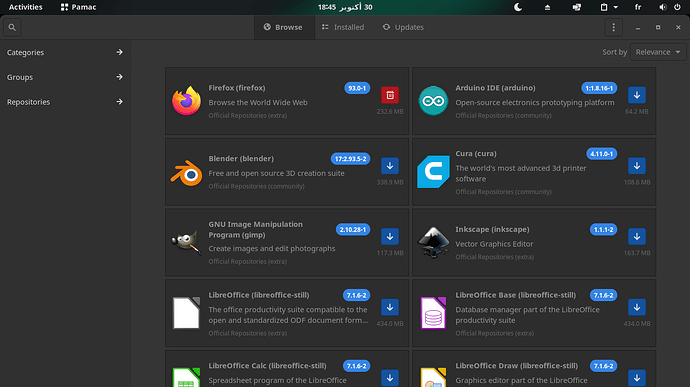Install LibreOffice Draw via download arrow
The width and height of the screenshot is (690, 387).
tap(637, 378)
